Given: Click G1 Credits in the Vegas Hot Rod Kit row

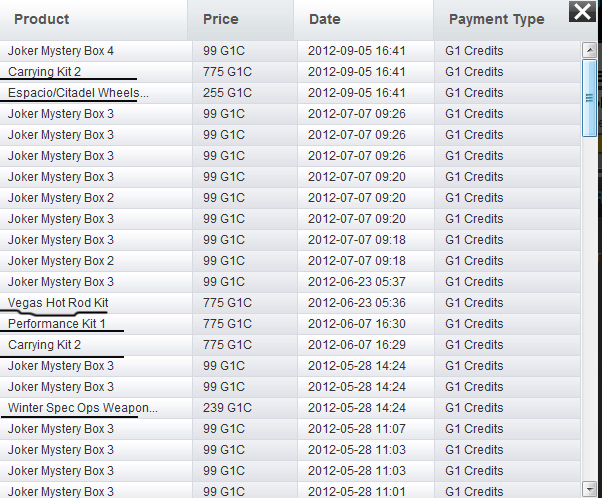Looking at the screenshot, I should [x=474, y=303].
